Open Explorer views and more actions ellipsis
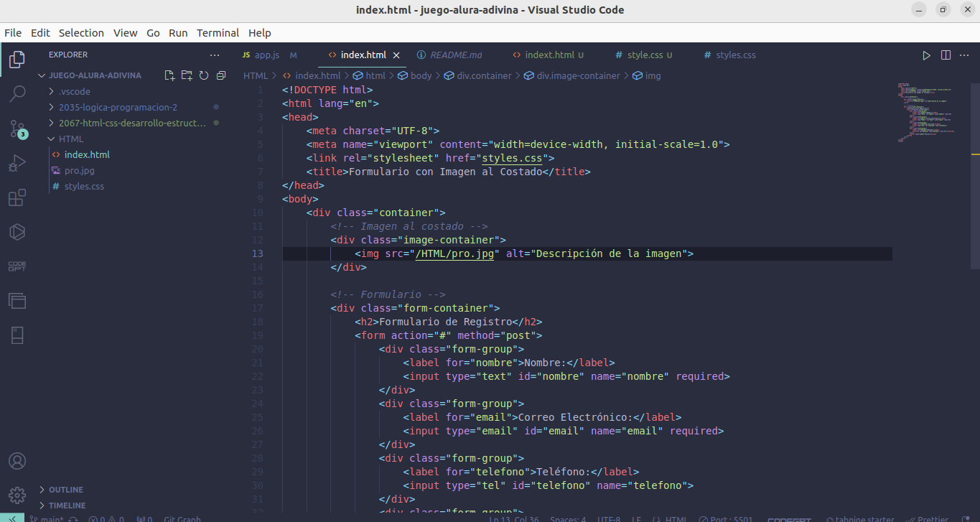Viewport: 980px width, 522px height. [x=215, y=55]
